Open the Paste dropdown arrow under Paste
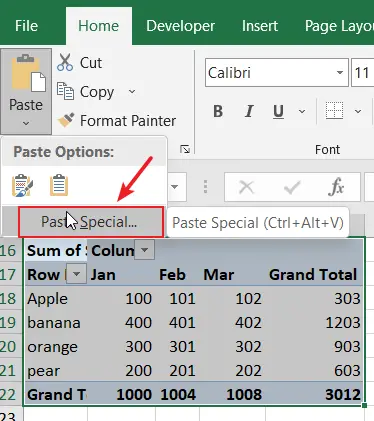This screenshot has height=421, width=374. [x=26, y=123]
